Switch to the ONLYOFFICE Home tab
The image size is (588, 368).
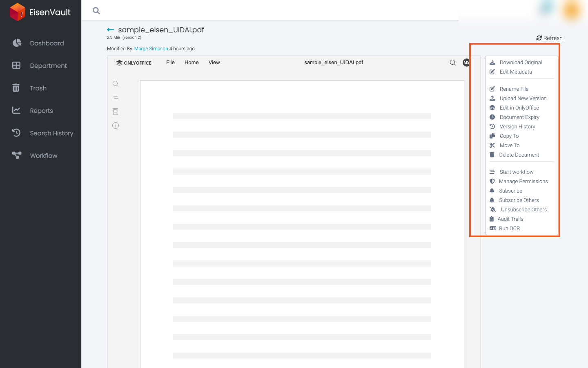pyautogui.click(x=192, y=63)
